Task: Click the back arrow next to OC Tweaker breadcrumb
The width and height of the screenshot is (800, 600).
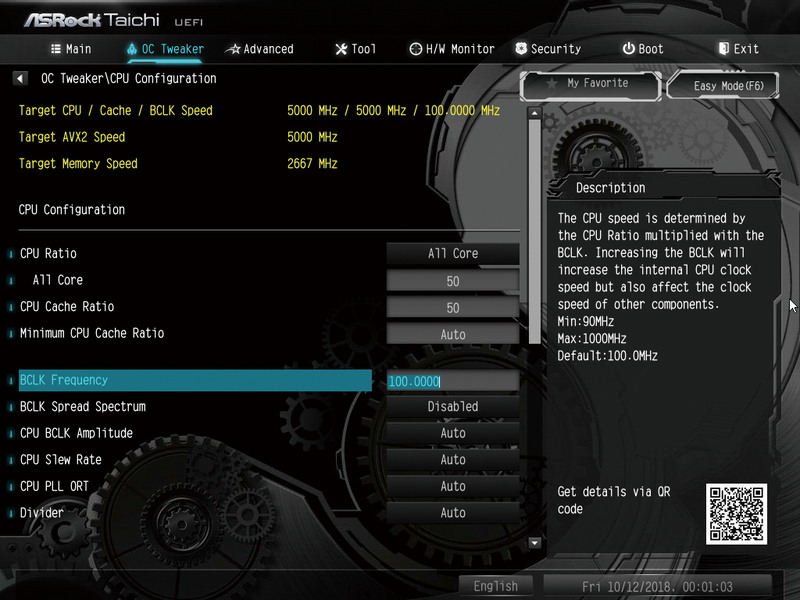Action: tap(20, 78)
